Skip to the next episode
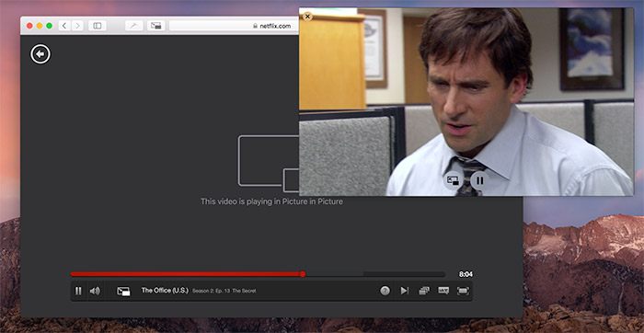The image size is (644, 333). click(x=405, y=291)
